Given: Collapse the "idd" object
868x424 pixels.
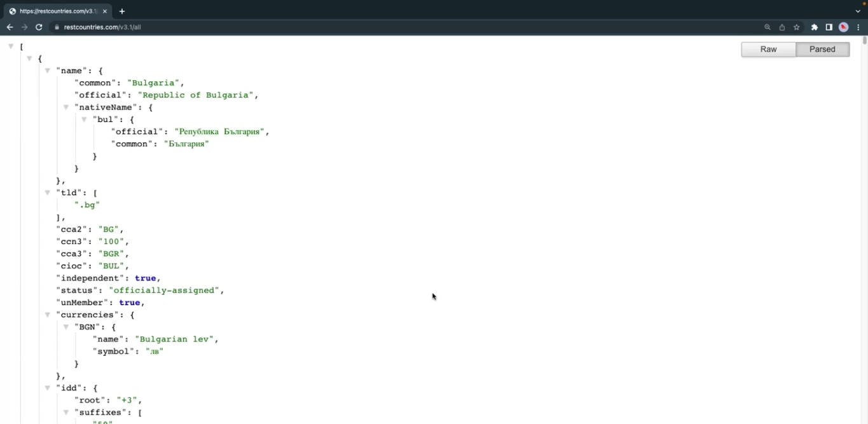Looking at the screenshot, I should (48, 388).
